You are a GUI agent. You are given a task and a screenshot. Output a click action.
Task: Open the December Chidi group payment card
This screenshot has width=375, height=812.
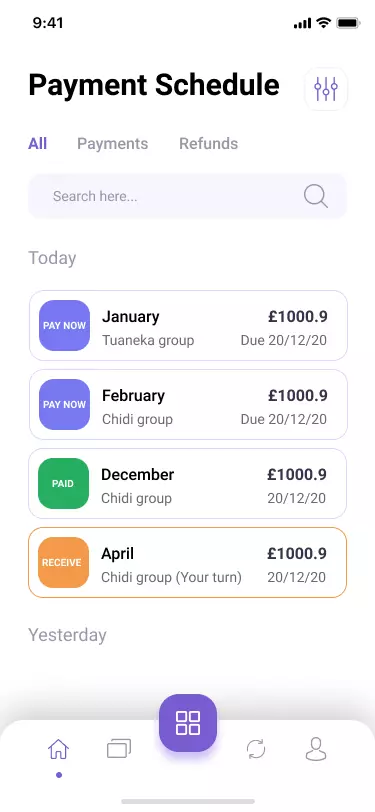coord(188,483)
